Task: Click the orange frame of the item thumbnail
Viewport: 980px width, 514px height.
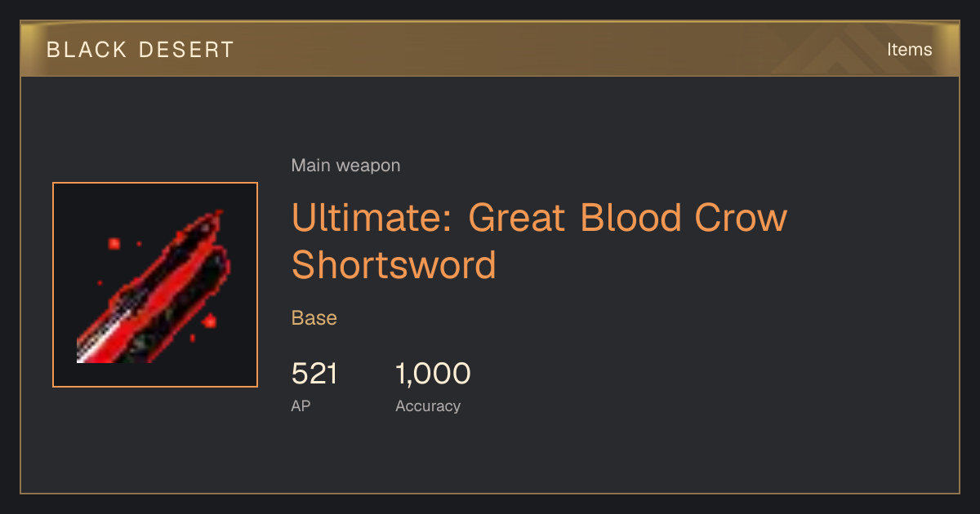Action: [155, 183]
